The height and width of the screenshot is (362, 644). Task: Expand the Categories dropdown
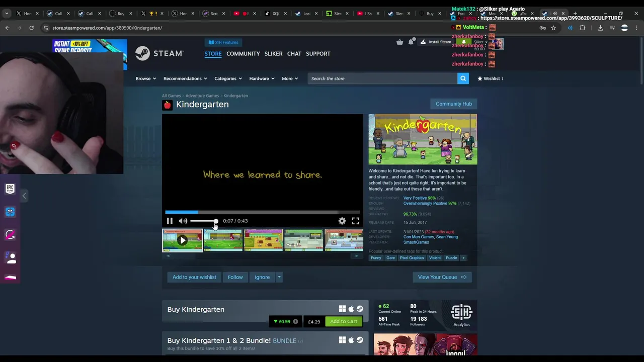pyautogui.click(x=228, y=78)
